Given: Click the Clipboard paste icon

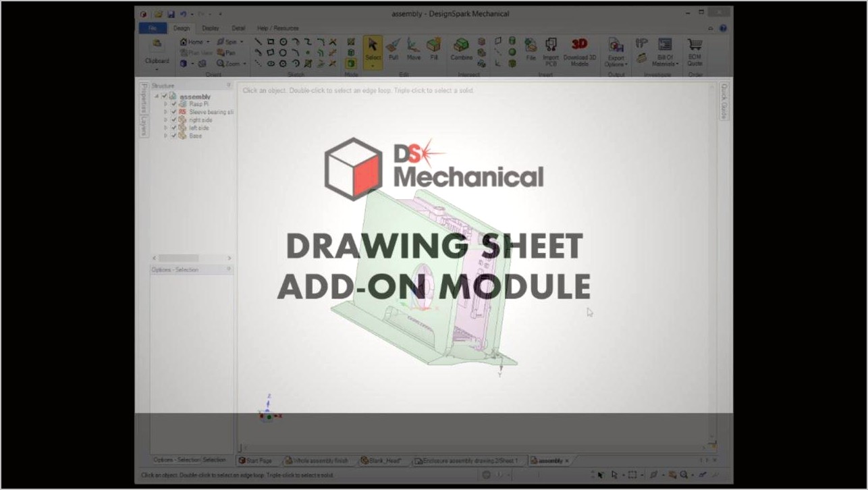Looking at the screenshot, I should click(157, 45).
